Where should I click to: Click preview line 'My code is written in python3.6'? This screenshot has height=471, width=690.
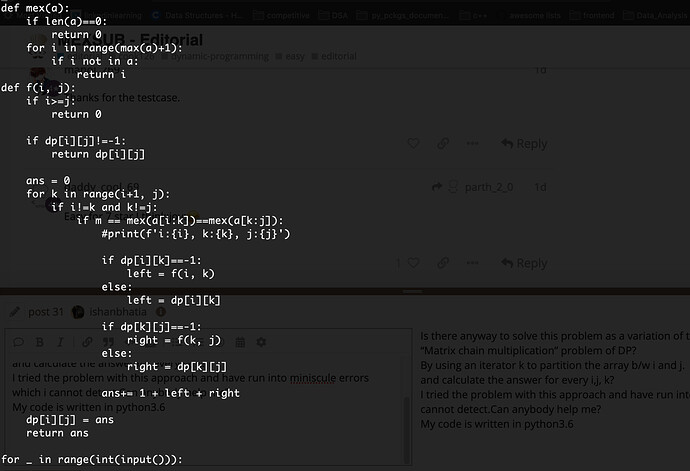tap(497, 424)
